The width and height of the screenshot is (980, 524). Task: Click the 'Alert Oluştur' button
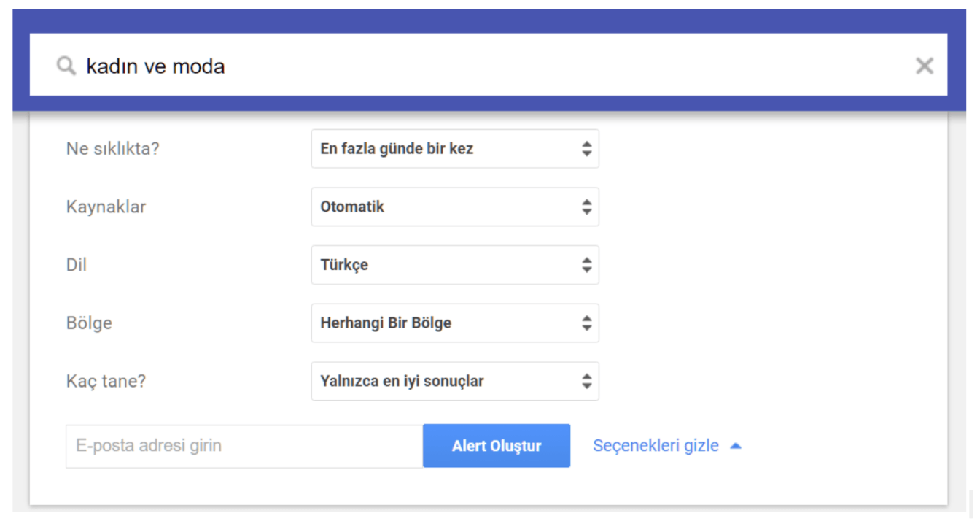(x=497, y=446)
